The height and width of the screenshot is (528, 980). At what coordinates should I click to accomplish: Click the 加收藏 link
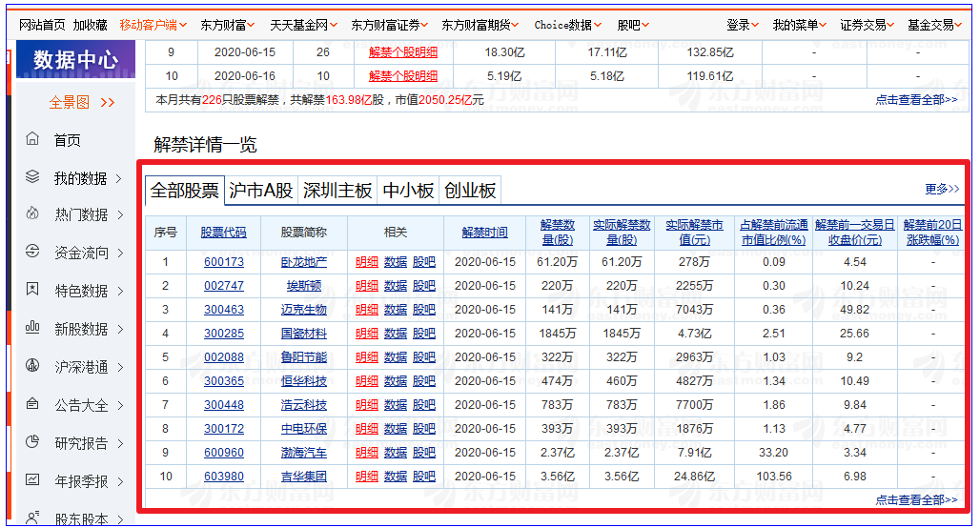pos(90,25)
